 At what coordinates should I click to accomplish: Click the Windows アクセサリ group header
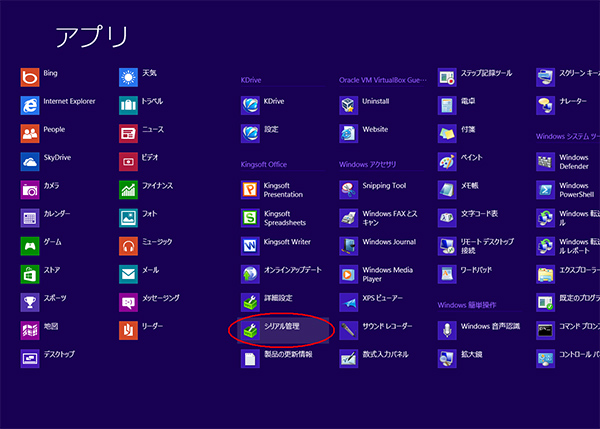(368, 165)
